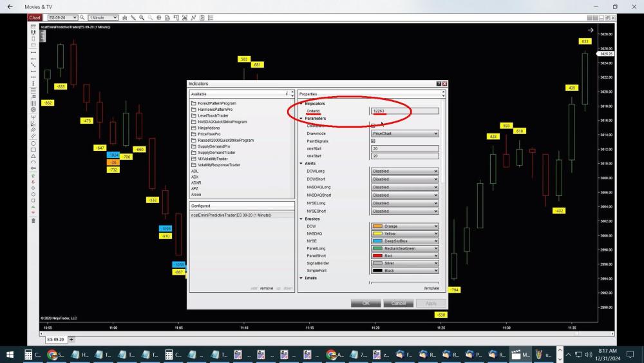Click the help question mark in Indicators dialog

(439, 84)
